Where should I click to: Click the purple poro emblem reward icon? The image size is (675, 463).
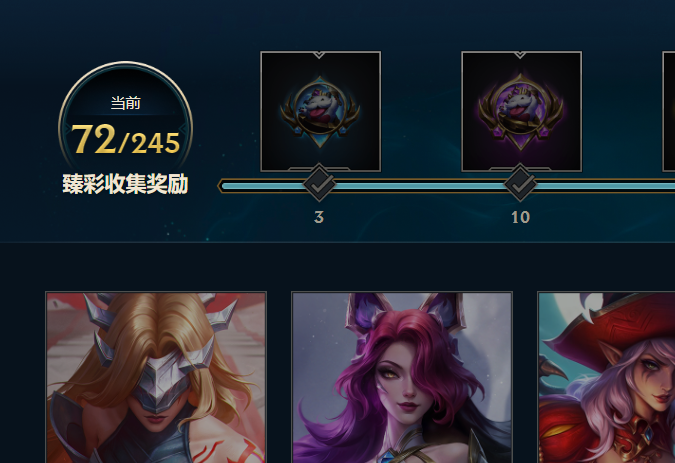tap(521, 112)
